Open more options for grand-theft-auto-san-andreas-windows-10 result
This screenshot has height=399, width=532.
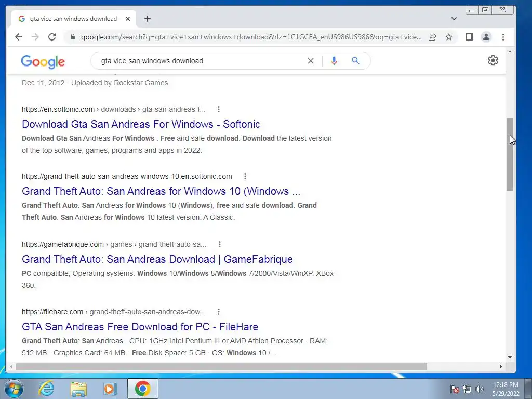click(245, 176)
